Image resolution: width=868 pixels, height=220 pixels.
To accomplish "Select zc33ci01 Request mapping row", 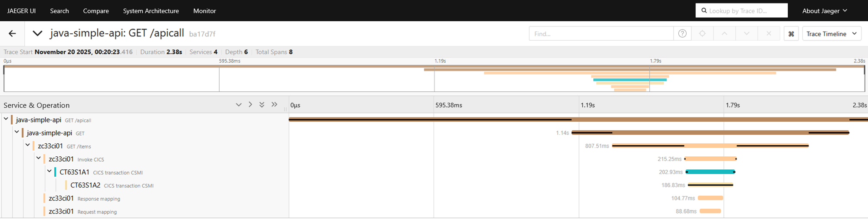I will [82, 211].
